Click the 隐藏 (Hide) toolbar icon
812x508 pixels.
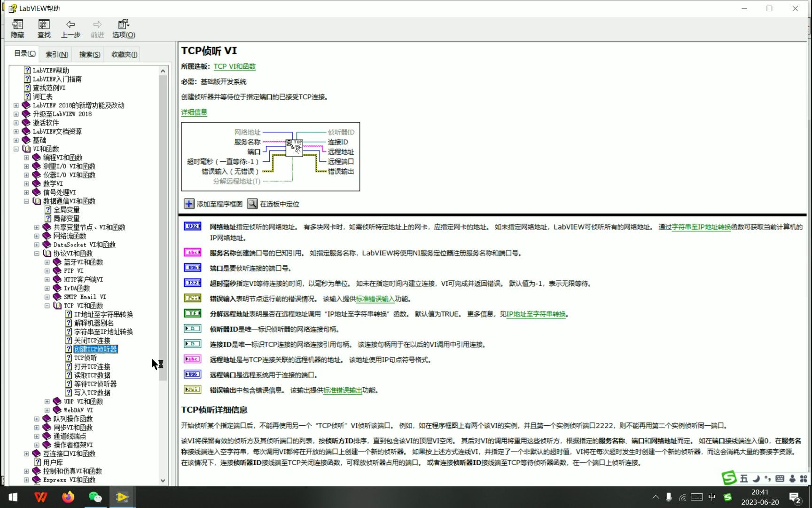(x=17, y=29)
